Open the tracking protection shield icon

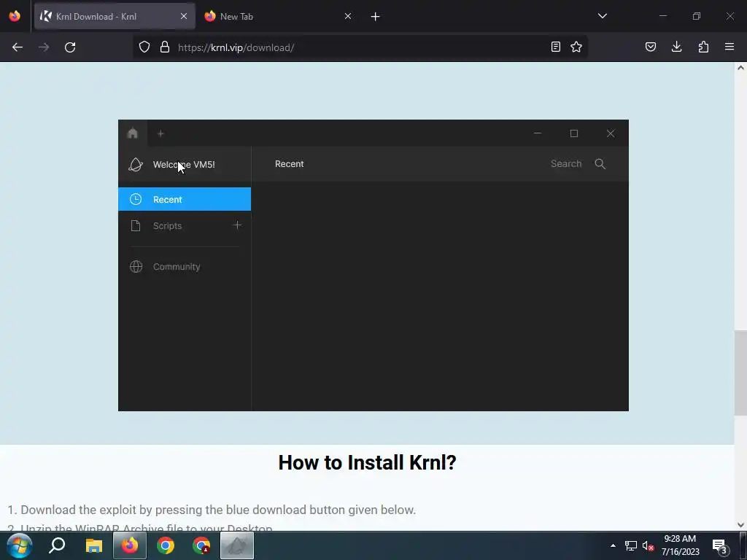[144, 47]
